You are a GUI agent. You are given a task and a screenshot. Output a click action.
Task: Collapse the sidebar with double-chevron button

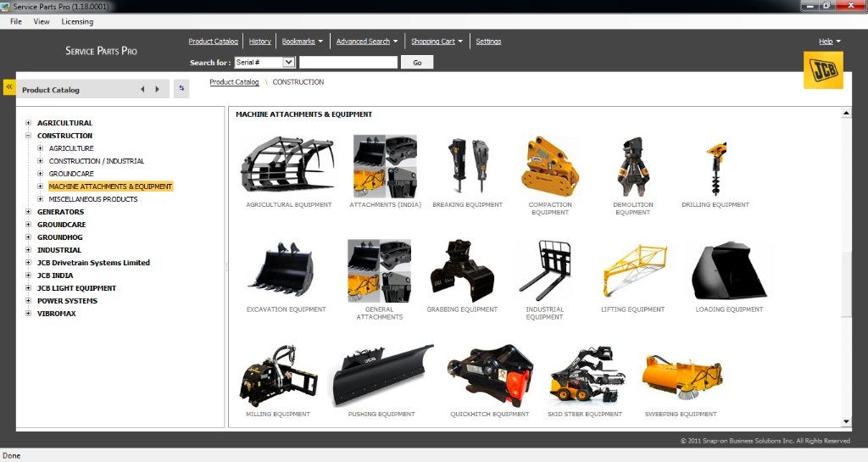(x=9, y=87)
